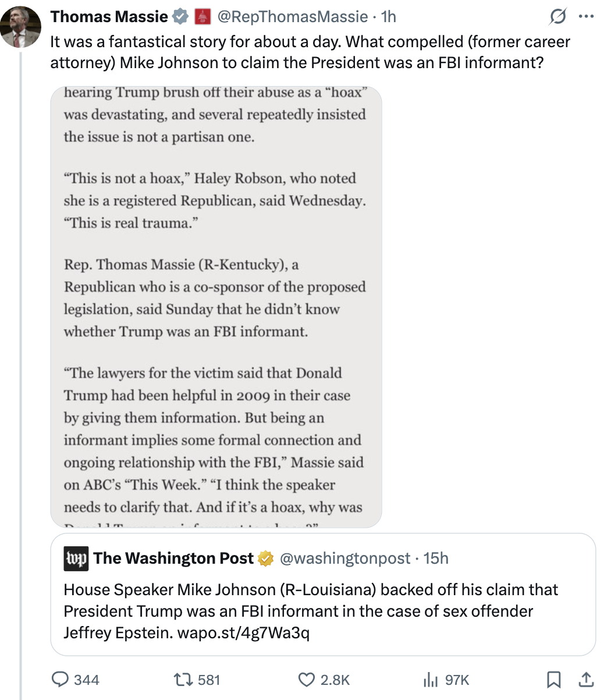
Task: Open the three-dot more options menu
Action: click(x=585, y=17)
